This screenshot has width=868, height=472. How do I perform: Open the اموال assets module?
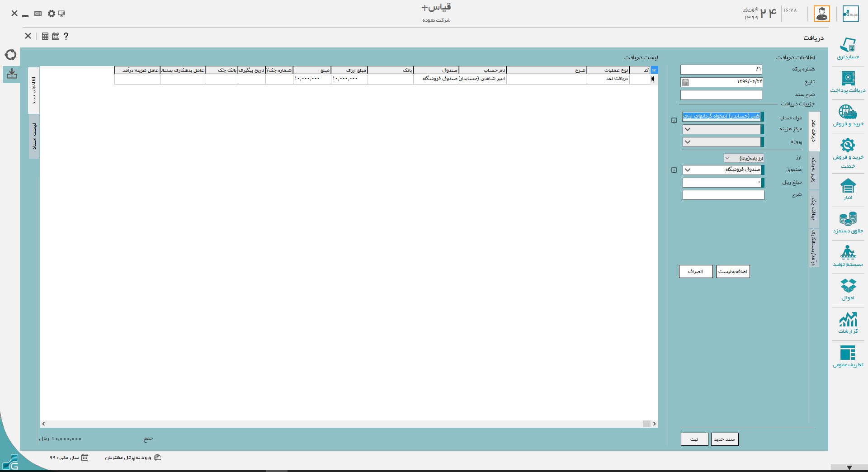(848, 289)
